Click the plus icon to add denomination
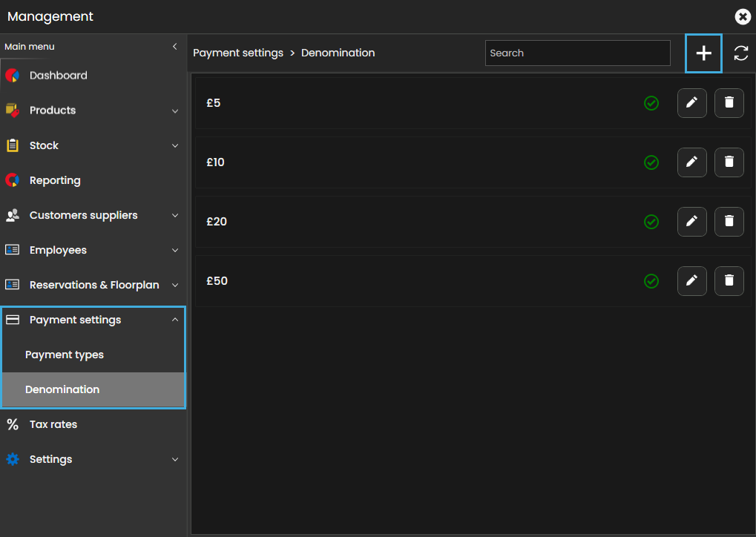Image resolution: width=756 pixels, height=537 pixels. click(703, 53)
